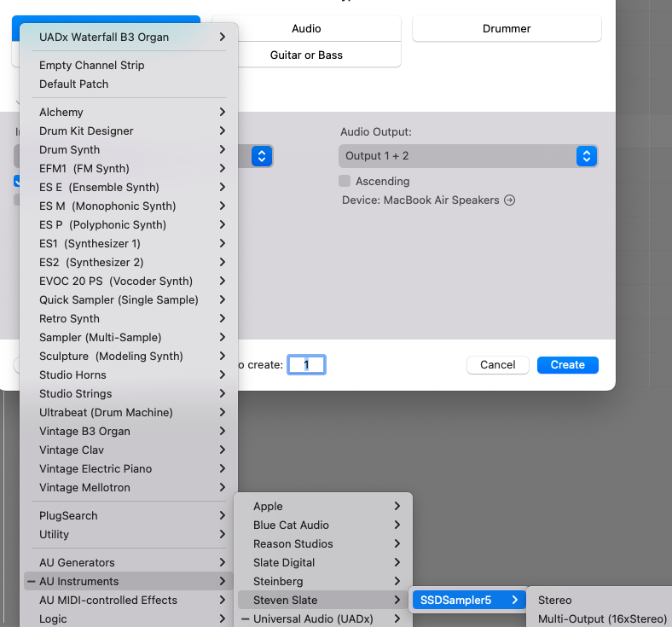Cancel the new track dialog
Image resolution: width=672 pixels, height=627 pixels.
497,365
